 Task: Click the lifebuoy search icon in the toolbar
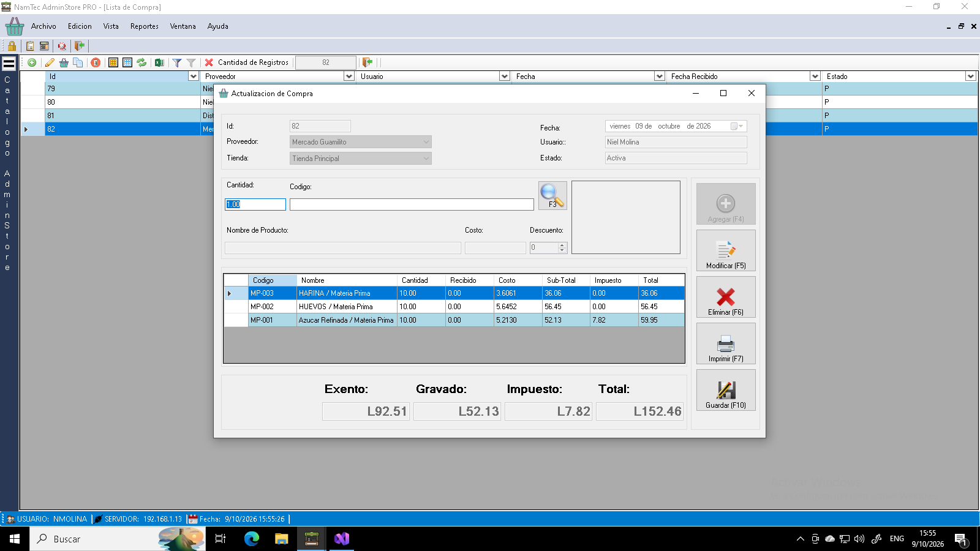(x=62, y=46)
